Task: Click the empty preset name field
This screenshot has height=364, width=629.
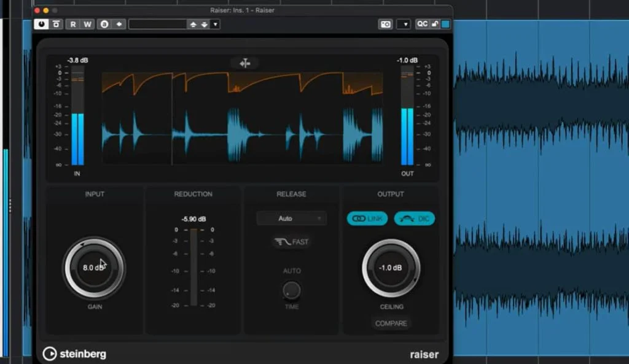Action: pos(158,24)
